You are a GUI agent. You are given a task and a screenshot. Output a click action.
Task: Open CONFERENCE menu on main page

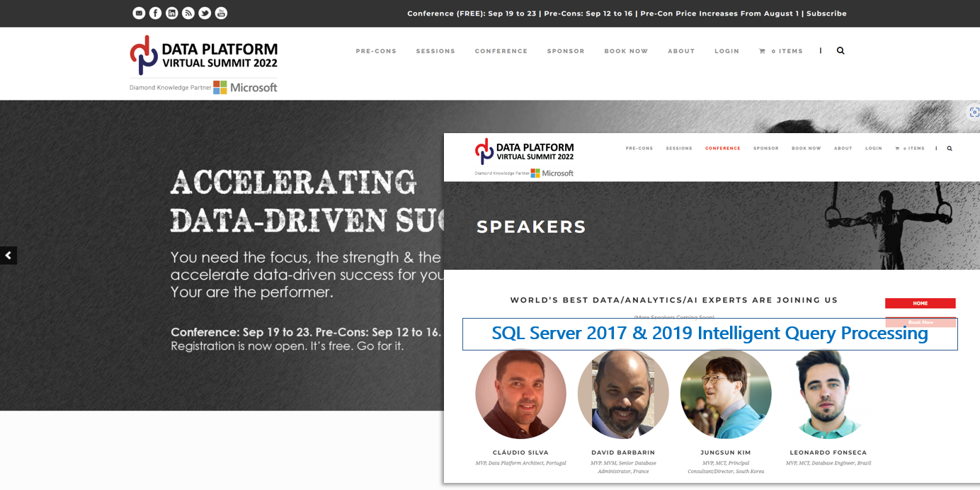point(501,51)
